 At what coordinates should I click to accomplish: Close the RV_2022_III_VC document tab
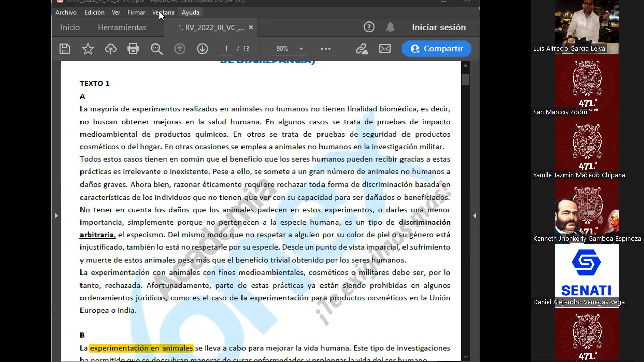tap(251, 27)
